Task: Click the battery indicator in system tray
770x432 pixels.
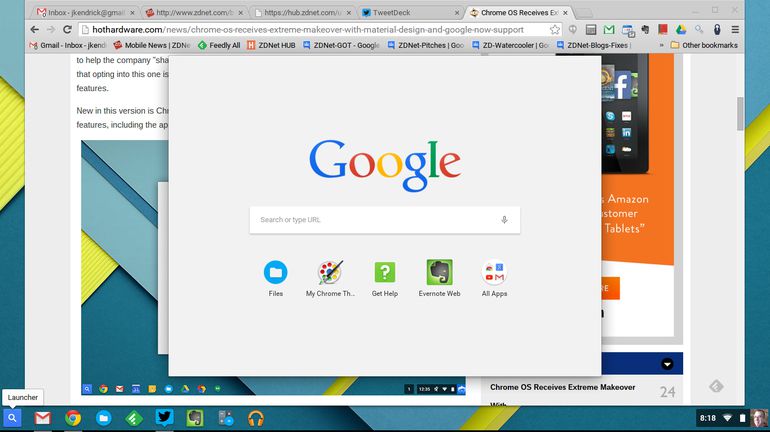Action: (742, 418)
